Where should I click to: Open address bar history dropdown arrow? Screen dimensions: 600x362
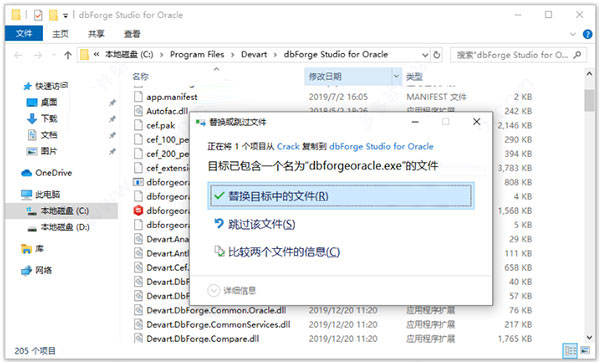(x=425, y=55)
